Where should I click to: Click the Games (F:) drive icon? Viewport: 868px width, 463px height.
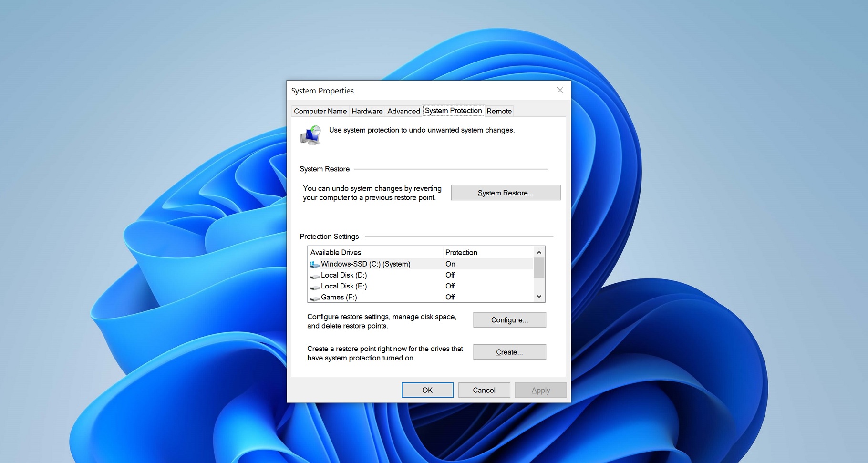[x=315, y=297]
